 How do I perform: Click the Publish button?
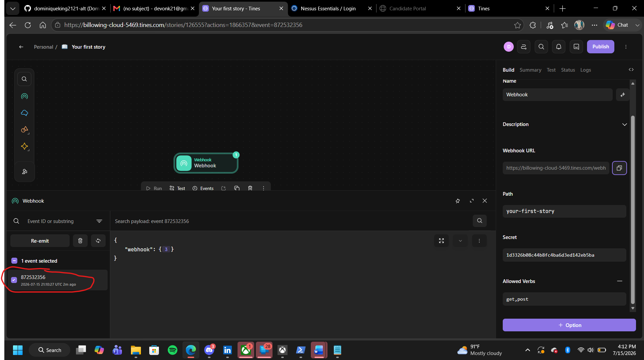point(601,47)
